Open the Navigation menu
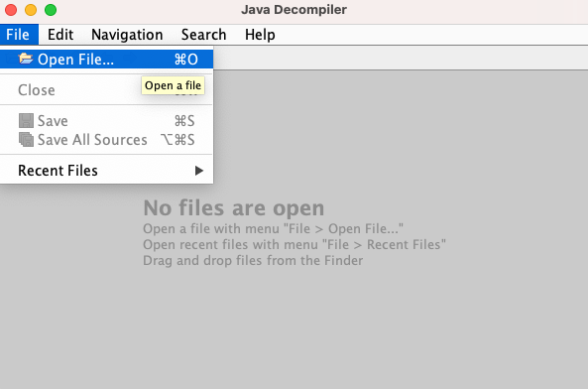This screenshot has width=588, height=389. pos(127,35)
